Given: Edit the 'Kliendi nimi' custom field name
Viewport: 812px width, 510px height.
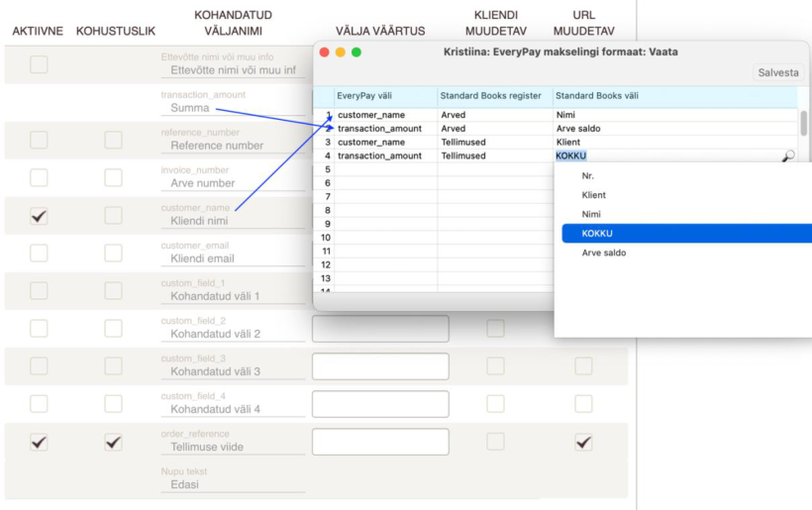Looking at the screenshot, I should (x=233, y=221).
